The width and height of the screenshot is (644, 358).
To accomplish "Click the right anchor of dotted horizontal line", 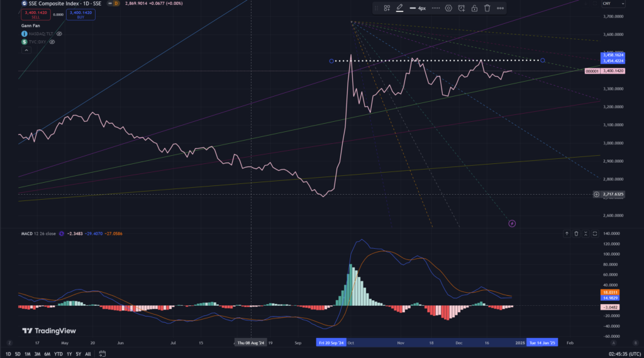I will tap(543, 60).
